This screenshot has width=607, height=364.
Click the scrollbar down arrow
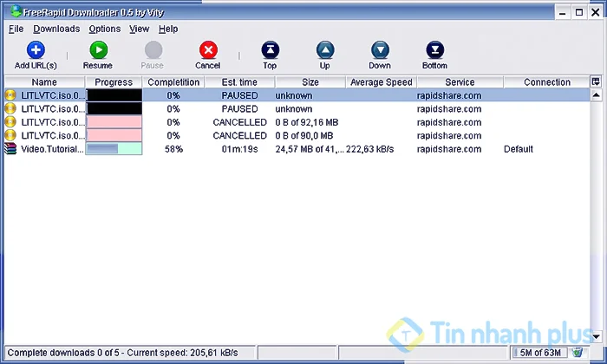pyautogui.click(x=597, y=336)
